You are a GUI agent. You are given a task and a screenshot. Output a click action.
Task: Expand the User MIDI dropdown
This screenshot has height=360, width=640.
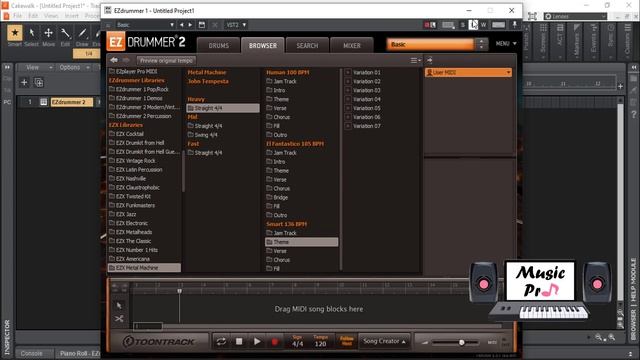pyautogui.click(x=469, y=72)
